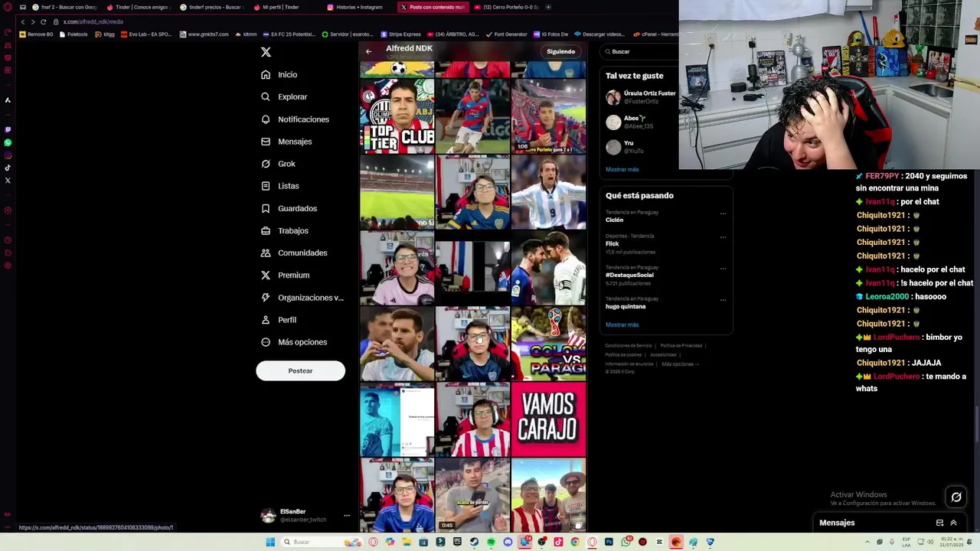Expand Organizaciones verificadas item
The width and height of the screenshot is (980, 551).
tap(302, 298)
